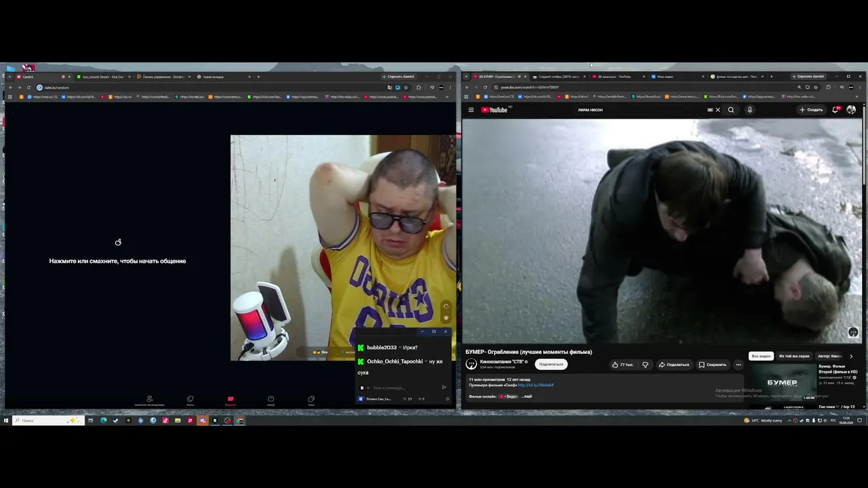
Task: Bookmark the YouTube page with the star
Action: [x=816, y=87]
